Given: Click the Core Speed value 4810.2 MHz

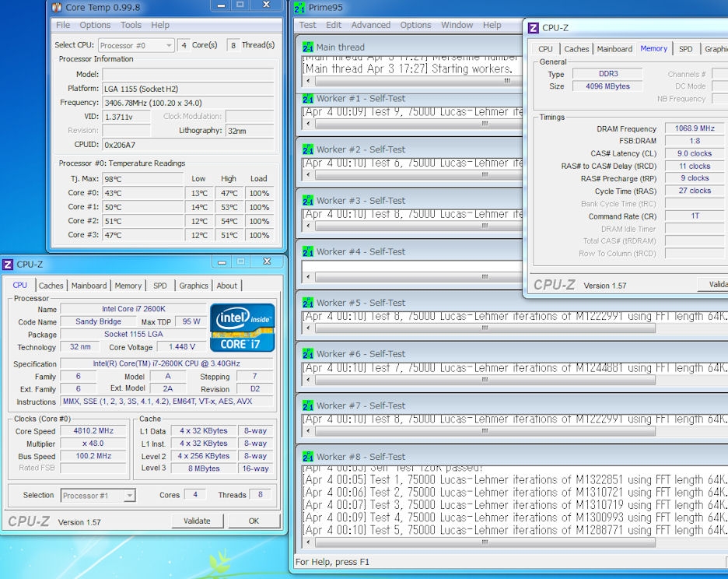Looking at the screenshot, I should [x=93, y=431].
